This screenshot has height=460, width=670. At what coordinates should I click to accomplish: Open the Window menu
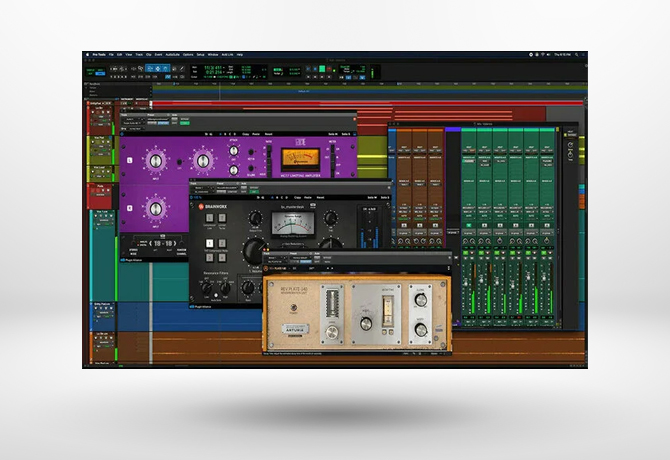212,55
